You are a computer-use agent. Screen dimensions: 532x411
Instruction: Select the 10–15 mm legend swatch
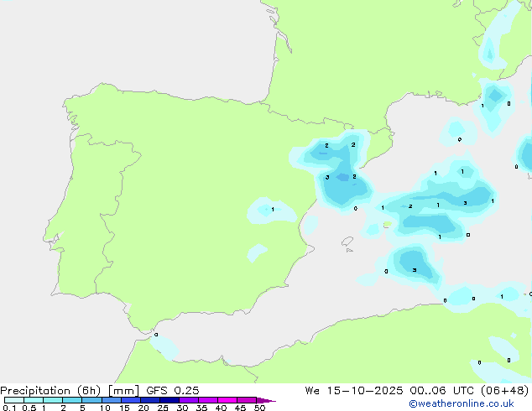[112, 400]
